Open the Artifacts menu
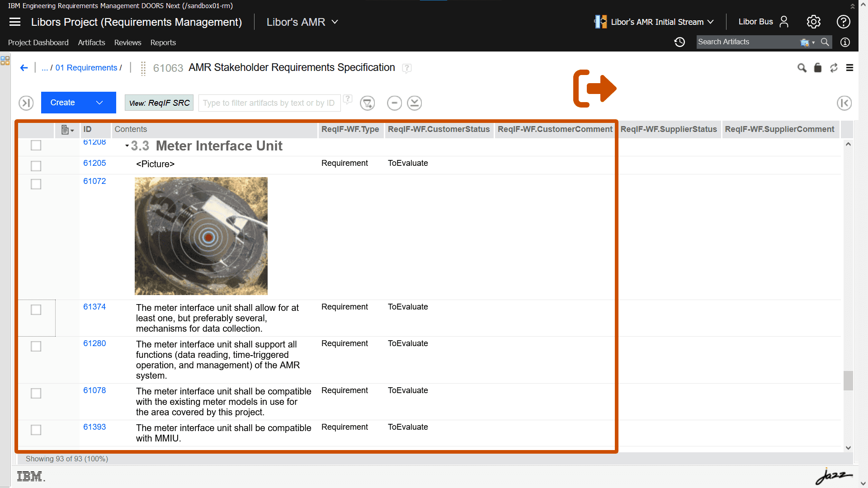The image size is (868, 488). coord(91,42)
